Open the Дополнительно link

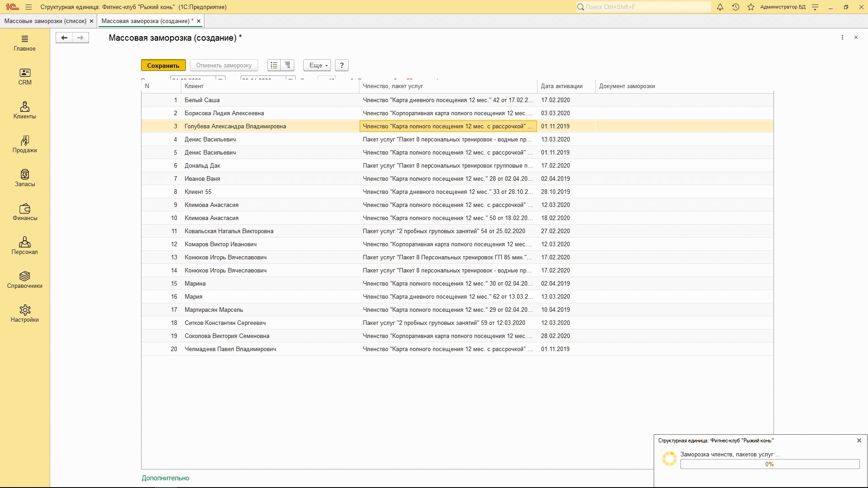click(165, 478)
